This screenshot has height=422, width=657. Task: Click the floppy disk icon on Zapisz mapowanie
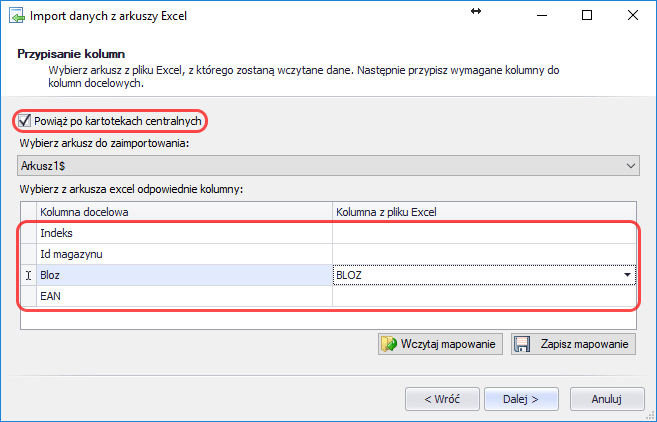[522, 345]
